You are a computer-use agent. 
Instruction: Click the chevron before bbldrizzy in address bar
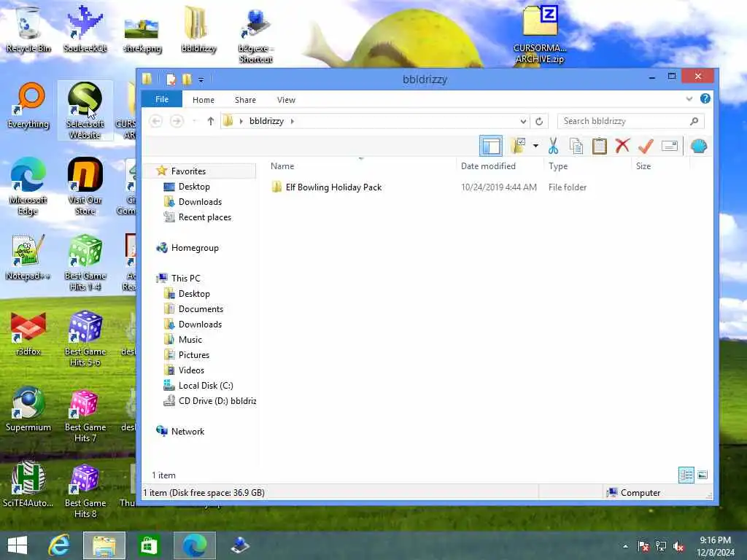tap(241, 121)
